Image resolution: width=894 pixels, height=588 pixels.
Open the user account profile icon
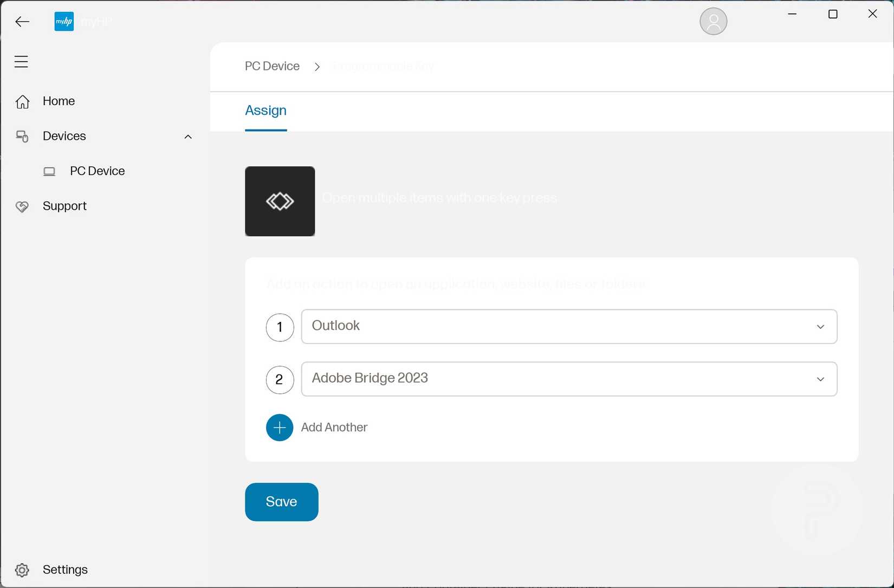713,22
